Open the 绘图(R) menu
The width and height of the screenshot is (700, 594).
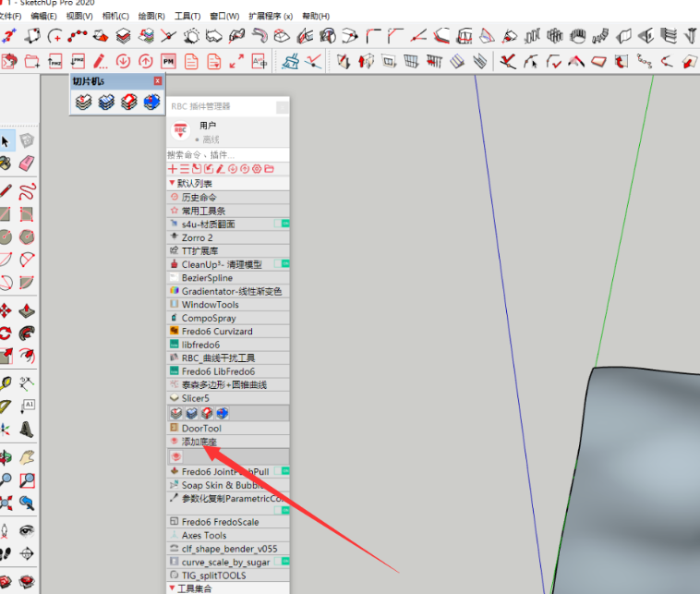click(151, 16)
